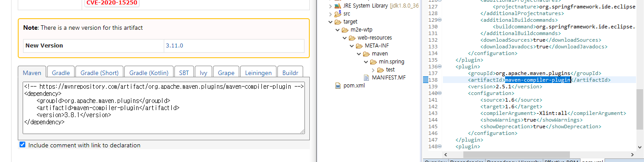This screenshot has width=644, height=162.
Task: Collapse the min.spring folder node
Action: point(366,62)
